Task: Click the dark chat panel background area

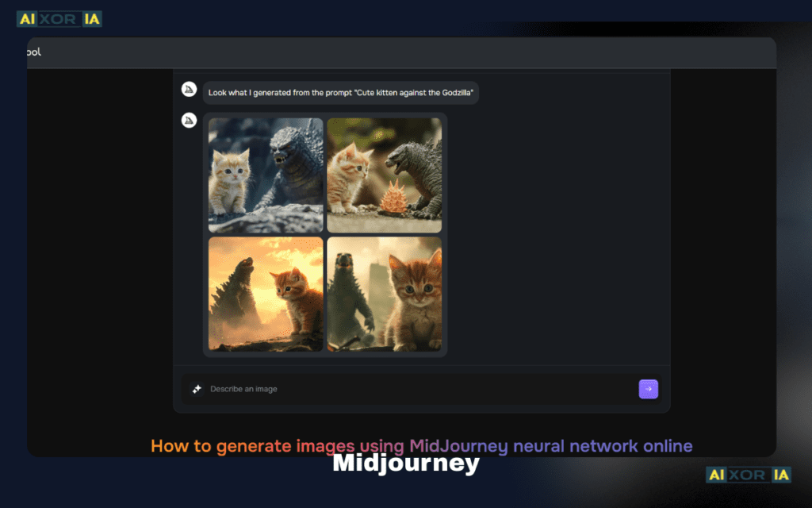Action: [x=555, y=238]
